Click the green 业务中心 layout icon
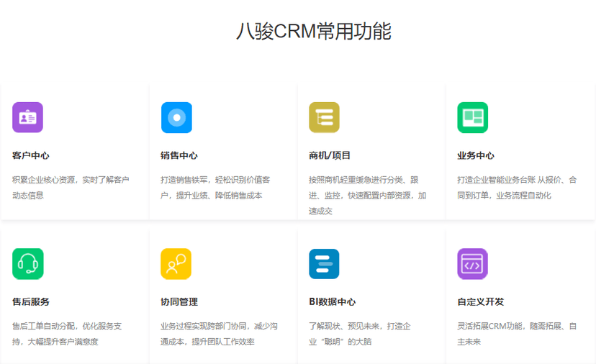596x364 pixels. coord(472,117)
